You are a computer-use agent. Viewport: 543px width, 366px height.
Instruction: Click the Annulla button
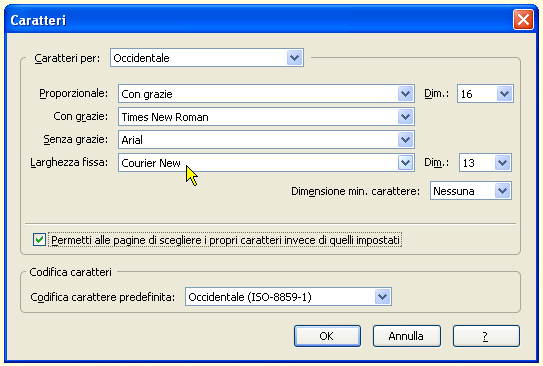pyautogui.click(x=407, y=336)
